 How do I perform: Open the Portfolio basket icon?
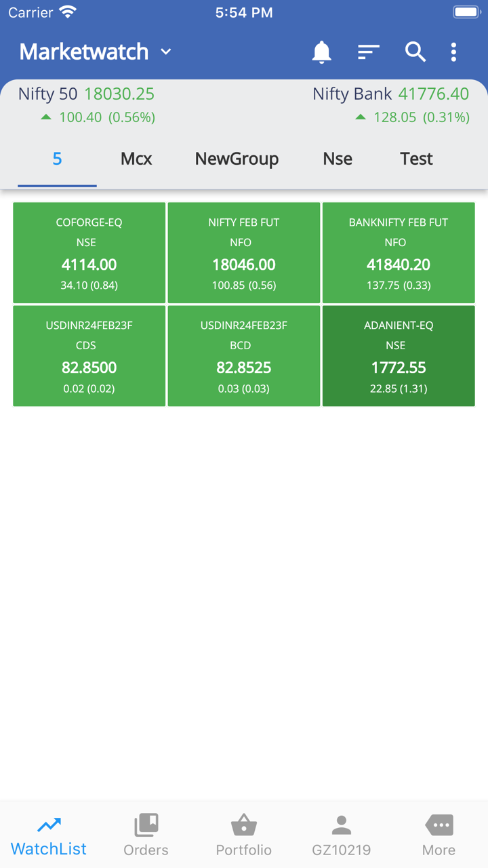243,825
